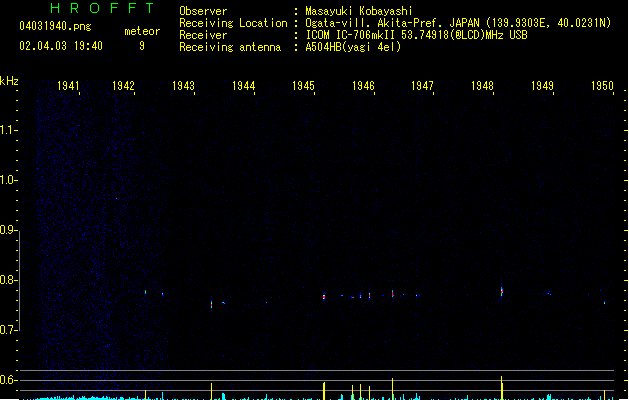Click the 1949 time axis label

(x=542, y=86)
